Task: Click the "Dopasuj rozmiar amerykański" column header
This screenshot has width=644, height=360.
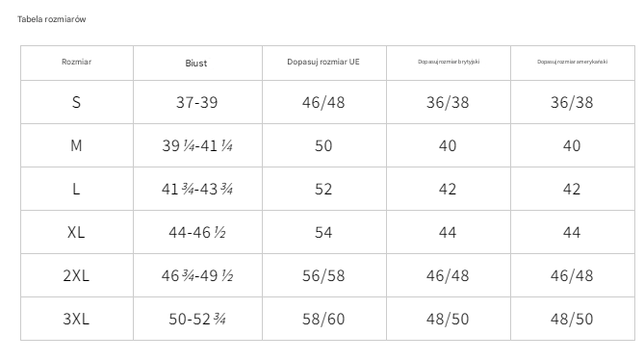Action: point(573,62)
